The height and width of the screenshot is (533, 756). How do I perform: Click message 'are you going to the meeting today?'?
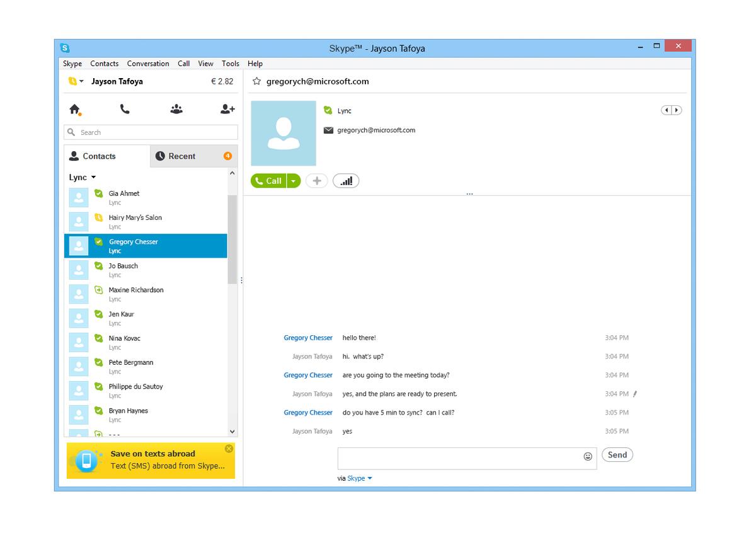pyautogui.click(x=396, y=375)
